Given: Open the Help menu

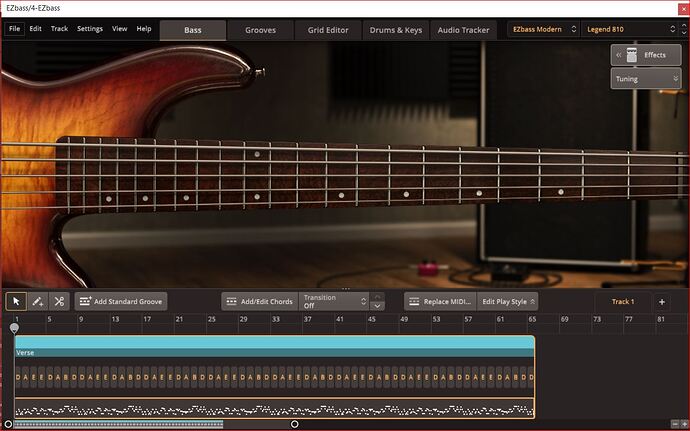Looking at the screenshot, I should point(144,29).
